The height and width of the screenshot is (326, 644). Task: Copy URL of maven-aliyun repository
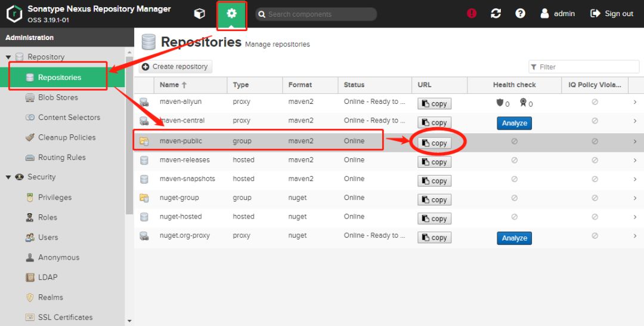(x=435, y=104)
